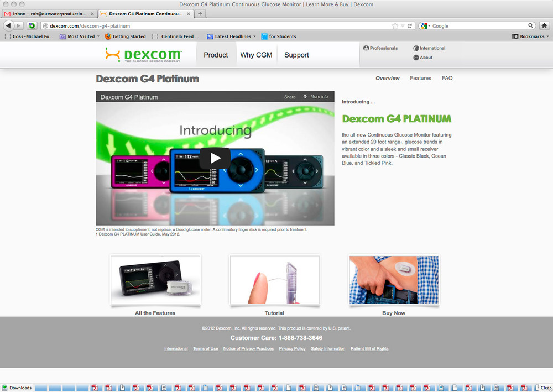Open the Privacy Policy footer link
Screen dimensions: 553x392
click(x=292, y=349)
